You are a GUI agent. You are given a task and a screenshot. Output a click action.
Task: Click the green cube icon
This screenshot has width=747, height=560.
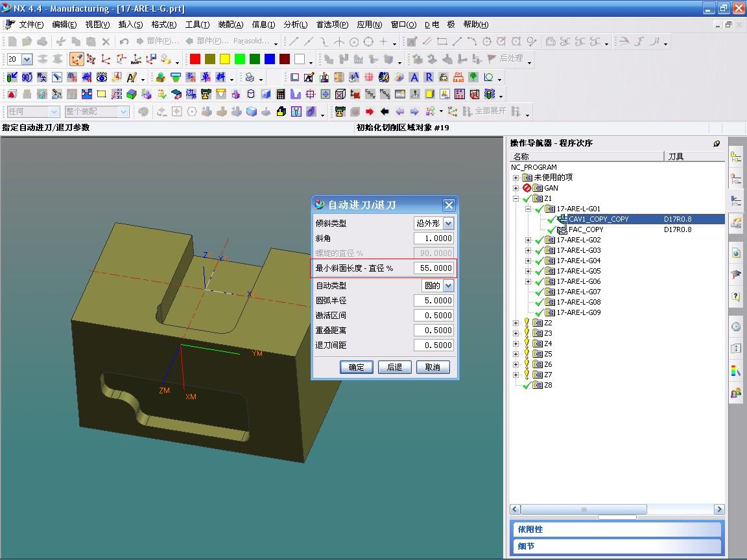pyautogui.click(x=132, y=94)
